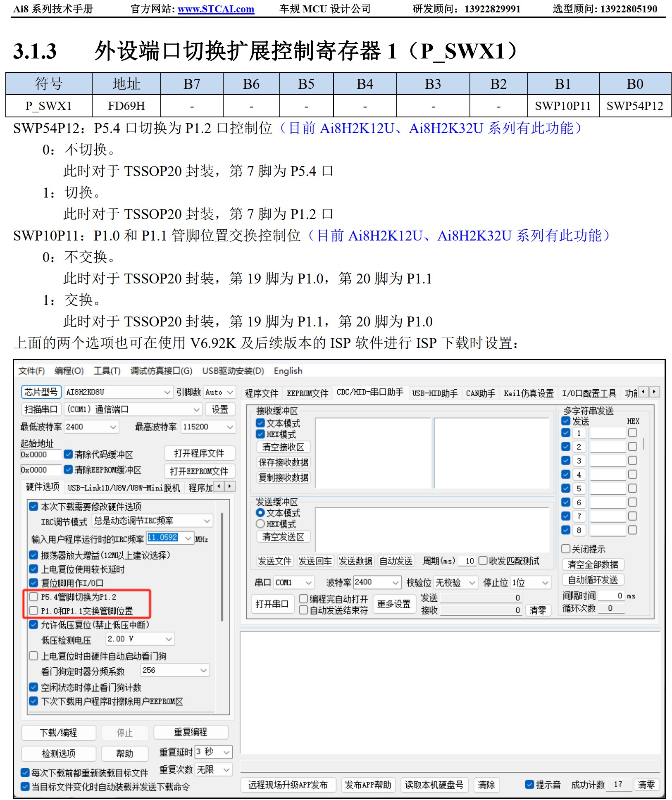Open the I/O口配置工具 tab
The height and width of the screenshot is (800, 672).
pos(589,393)
